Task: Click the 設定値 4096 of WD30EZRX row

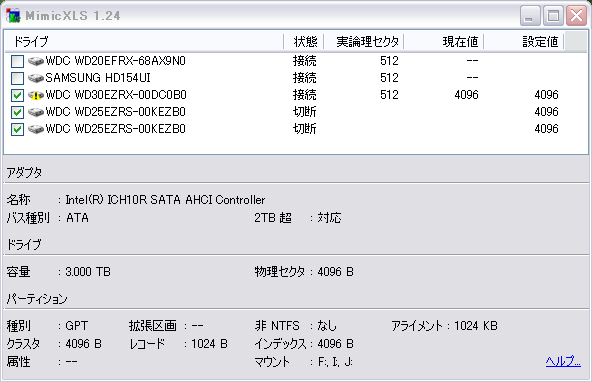Action: coord(546,95)
